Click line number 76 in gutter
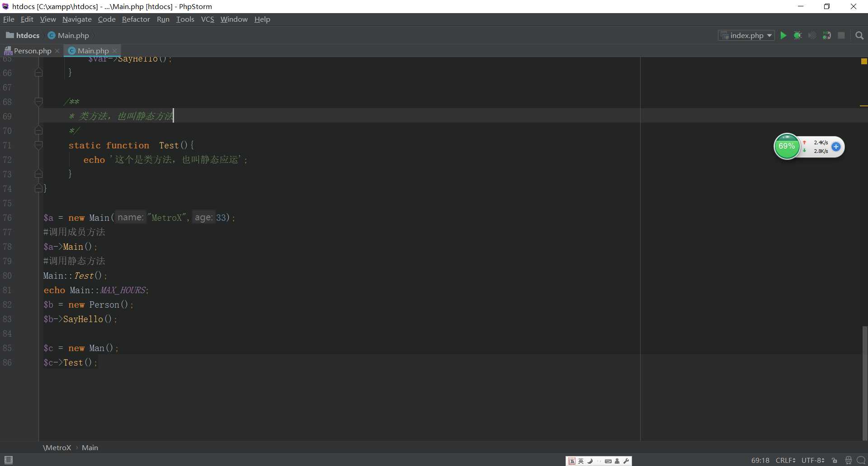This screenshot has width=868, height=466. (x=7, y=218)
